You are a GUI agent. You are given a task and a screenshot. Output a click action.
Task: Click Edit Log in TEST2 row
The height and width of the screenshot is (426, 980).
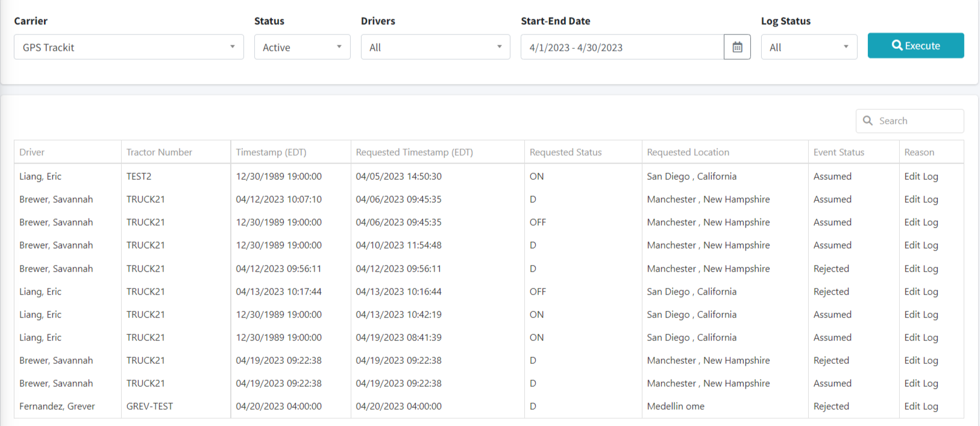(x=921, y=176)
